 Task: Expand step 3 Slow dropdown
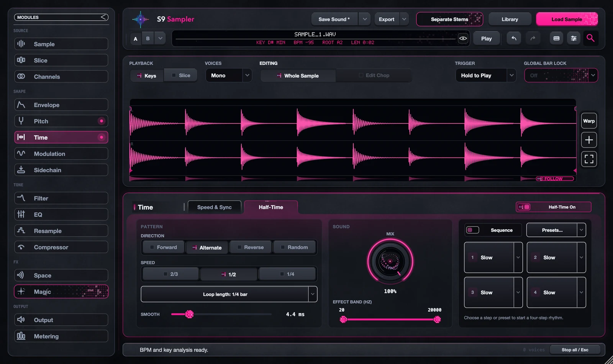pos(518,292)
